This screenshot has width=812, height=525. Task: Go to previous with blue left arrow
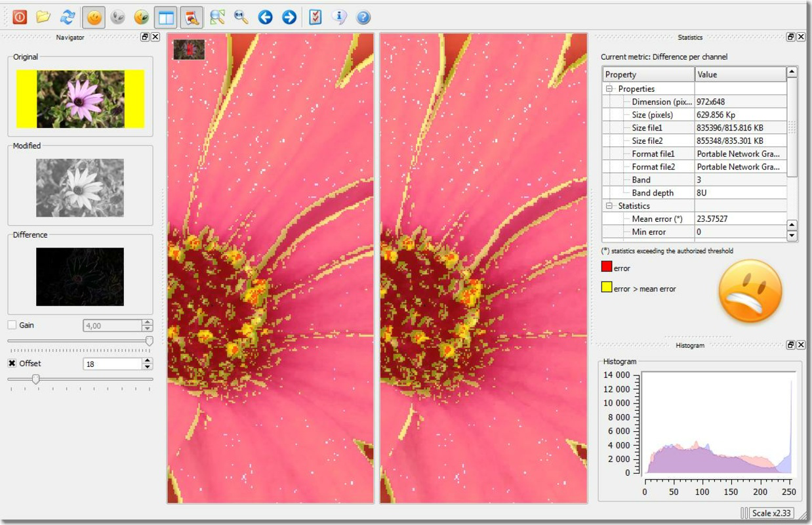point(265,17)
